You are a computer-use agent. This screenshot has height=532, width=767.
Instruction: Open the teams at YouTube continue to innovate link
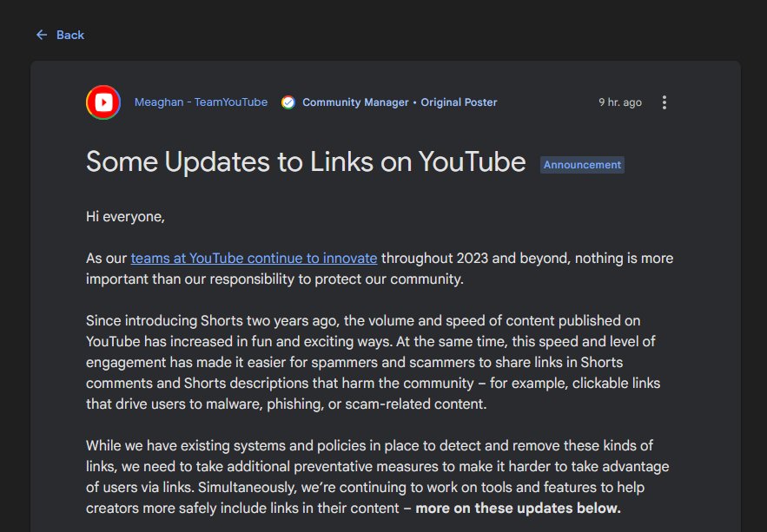click(254, 258)
